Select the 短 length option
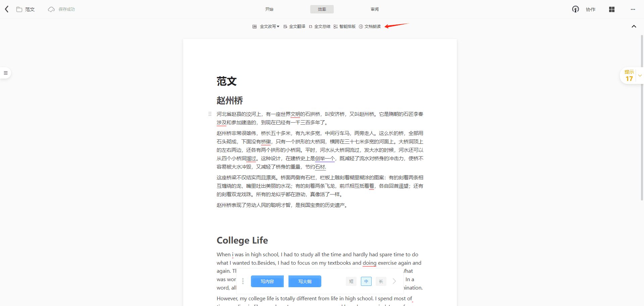The width and height of the screenshot is (644, 306). click(351, 281)
